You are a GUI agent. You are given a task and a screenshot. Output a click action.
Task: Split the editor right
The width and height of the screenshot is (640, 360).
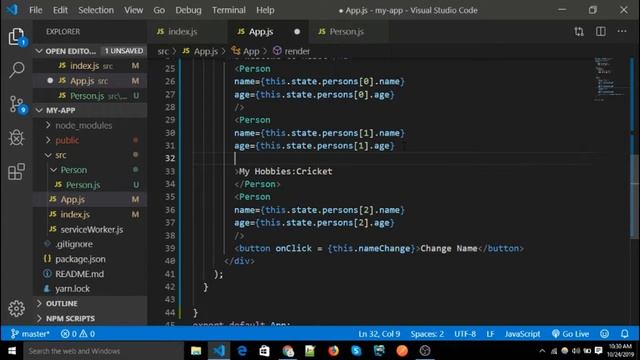pyautogui.click(x=600, y=31)
